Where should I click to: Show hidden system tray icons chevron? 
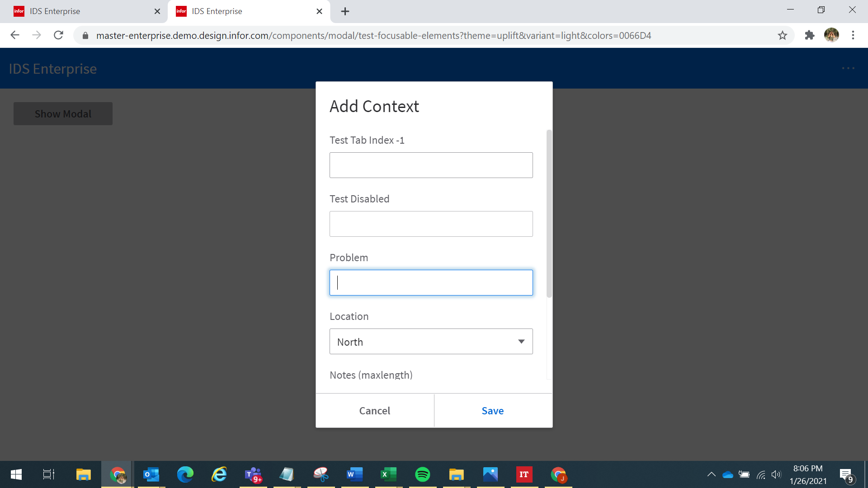711,474
